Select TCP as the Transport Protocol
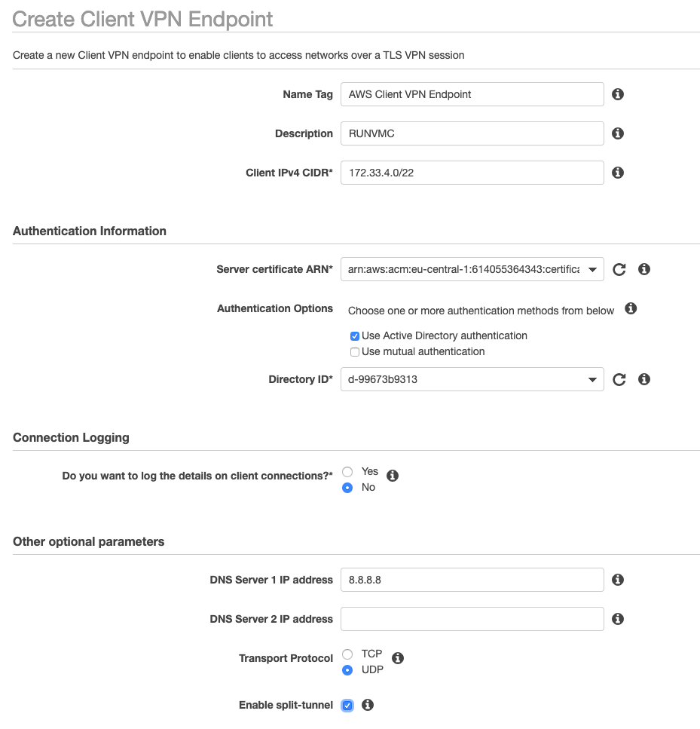Image resolution: width=700 pixels, height=729 pixels. pyautogui.click(x=347, y=654)
